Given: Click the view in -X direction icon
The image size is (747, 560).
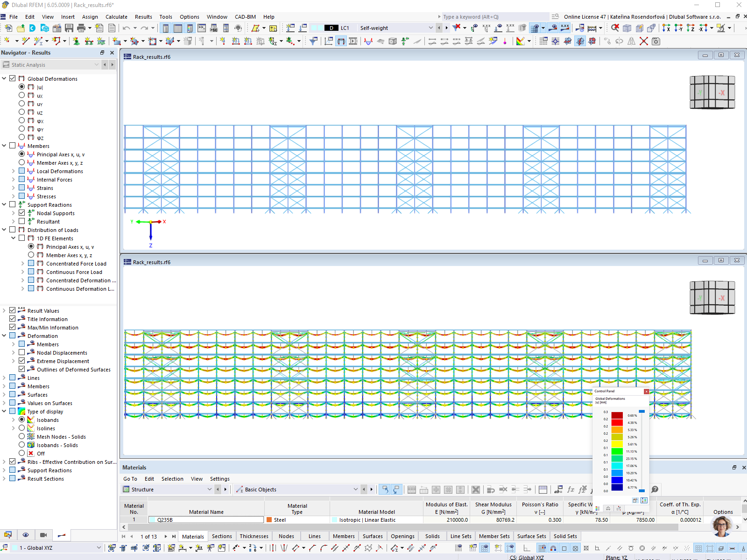Looking at the screenshot, I should [703, 28].
